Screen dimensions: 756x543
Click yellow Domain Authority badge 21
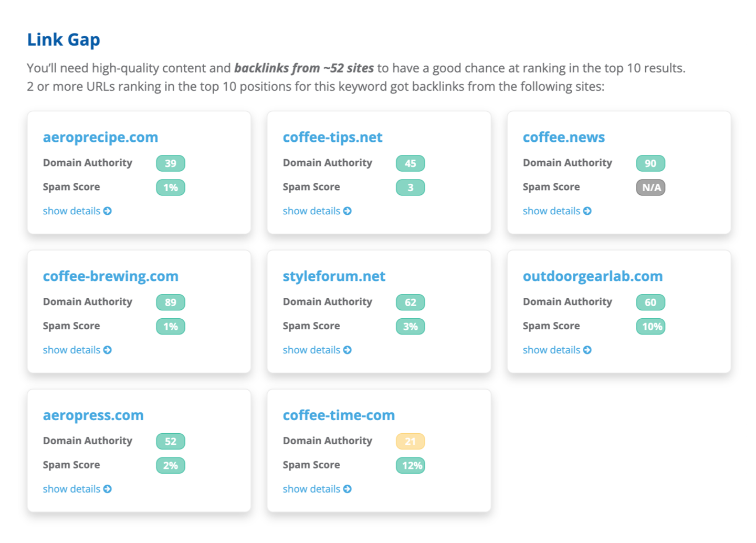point(411,442)
